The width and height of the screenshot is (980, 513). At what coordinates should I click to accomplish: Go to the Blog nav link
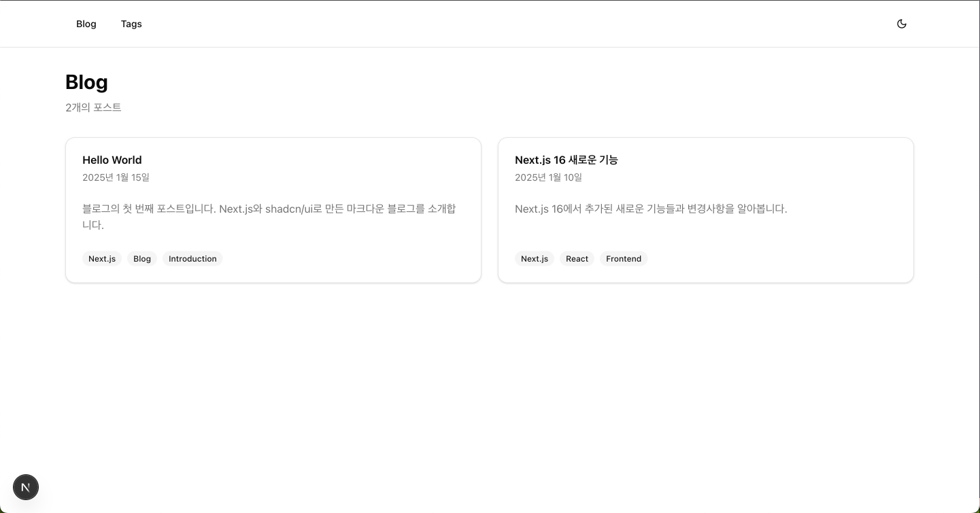pos(86,24)
